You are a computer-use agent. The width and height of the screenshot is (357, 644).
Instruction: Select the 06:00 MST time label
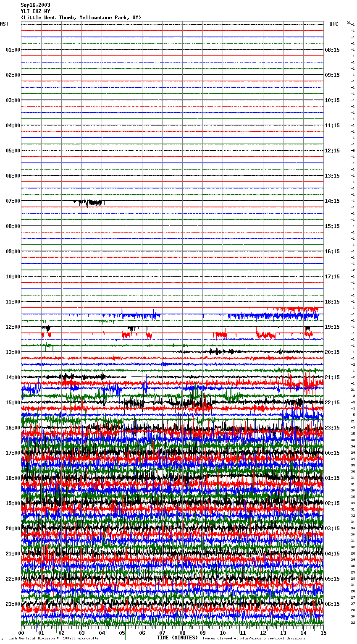tap(13, 176)
